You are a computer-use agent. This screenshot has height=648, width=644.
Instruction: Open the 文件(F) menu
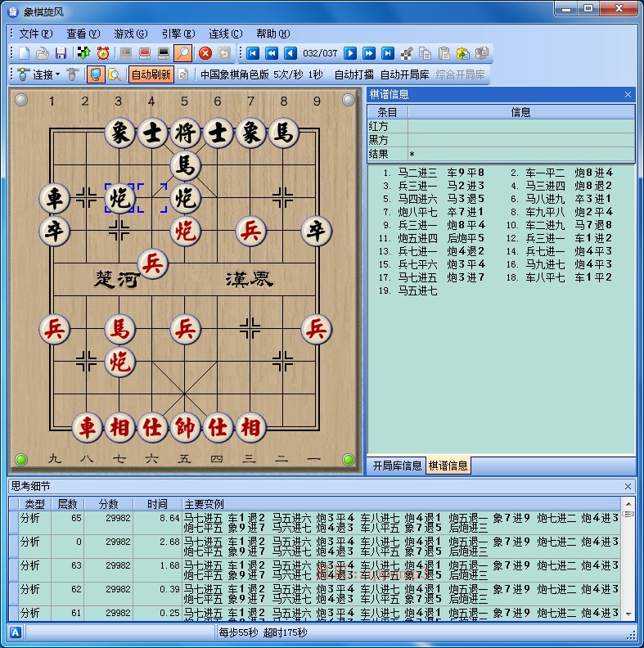[35, 34]
